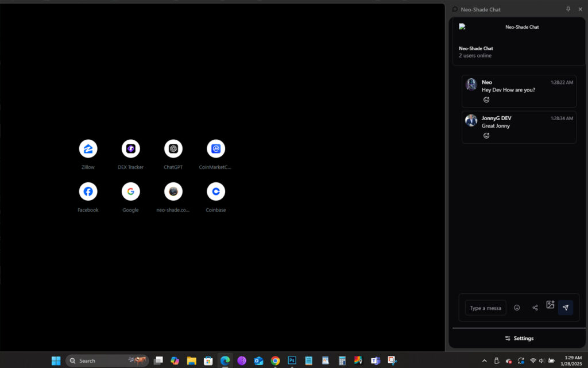Click JonnyG DEV's avatar
Viewport: 588px width, 368px height.
point(471,121)
